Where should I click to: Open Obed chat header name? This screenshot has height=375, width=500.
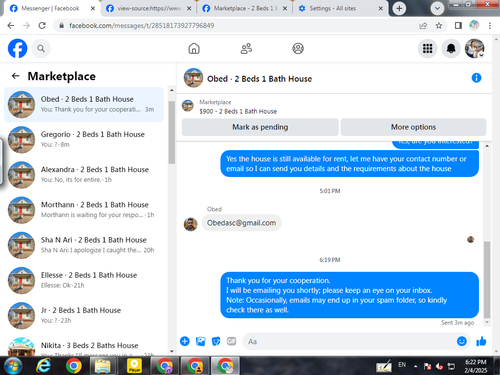point(259,79)
